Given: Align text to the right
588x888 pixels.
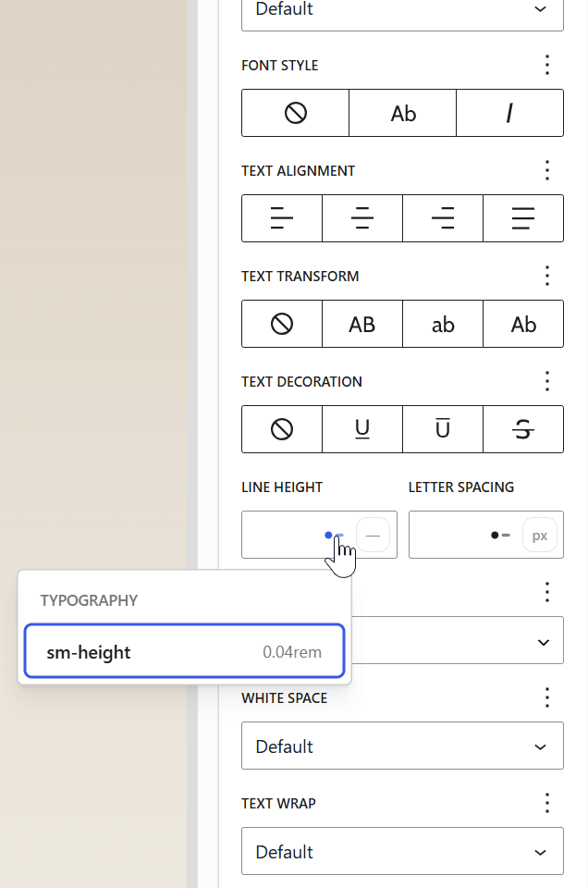Looking at the screenshot, I should click(443, 218).
